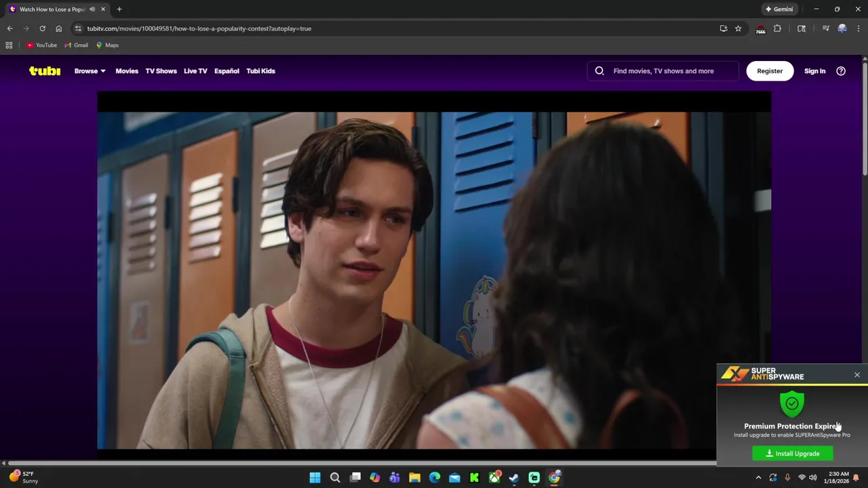Open the extension with 7666 badge
The height and width of the screenshot is (488, 868).
coord(760,29)
